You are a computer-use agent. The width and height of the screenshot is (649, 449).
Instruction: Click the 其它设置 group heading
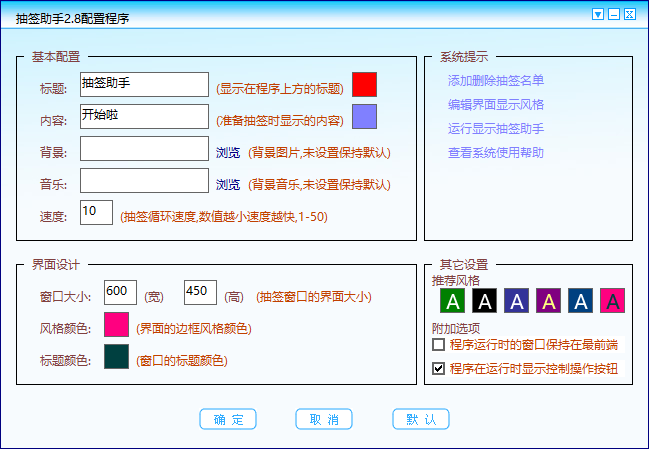[x=464, y=264]
